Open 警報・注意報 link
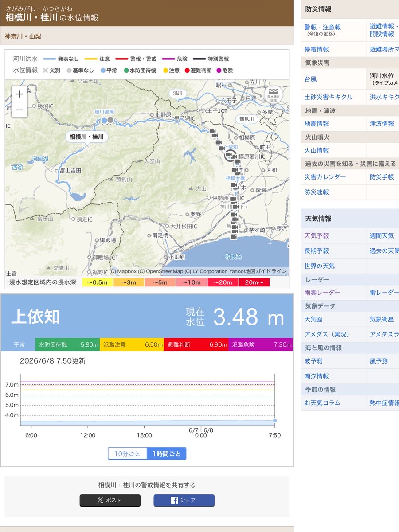The height and width of the screenshot is (532, 399). pos(323,27)
